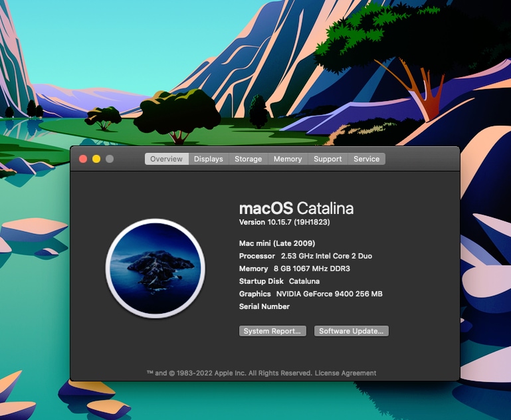Click the macOS Catalina island logo
Viewport: 511px width, 420px height.
coord(155,268)
